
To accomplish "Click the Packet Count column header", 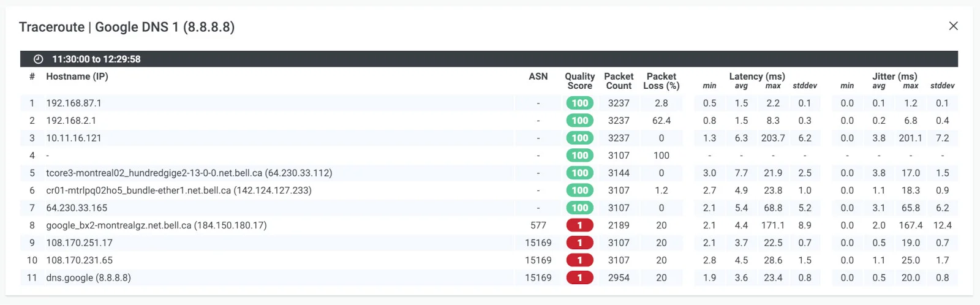I will (x=619, y=81).
